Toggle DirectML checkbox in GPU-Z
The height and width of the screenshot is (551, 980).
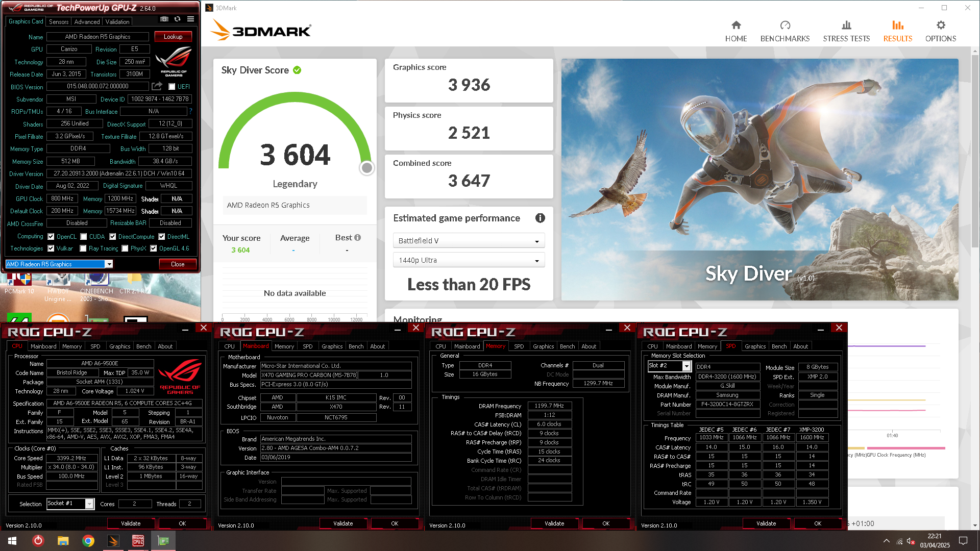pyautogui.click(x=162, y=237)
